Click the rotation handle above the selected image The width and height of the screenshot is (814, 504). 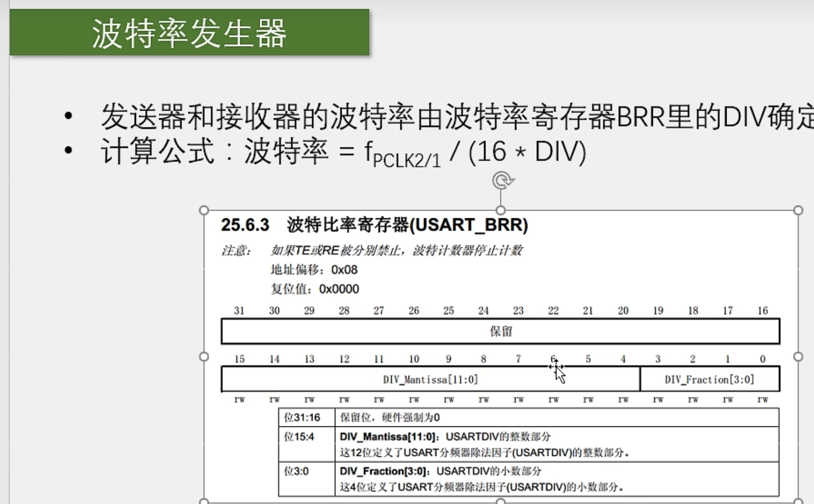coord(502,180)
